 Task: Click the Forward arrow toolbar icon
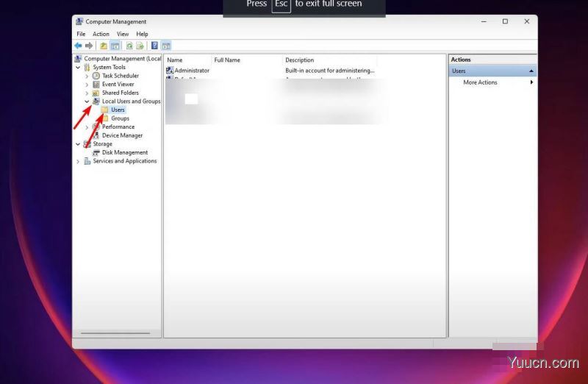[89, 46]
